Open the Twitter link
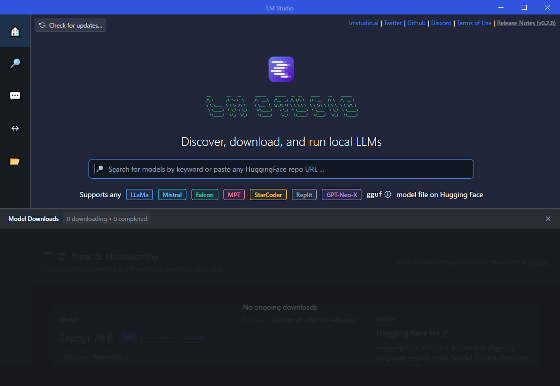The image size is (560, 386). (x=393, y=23)
